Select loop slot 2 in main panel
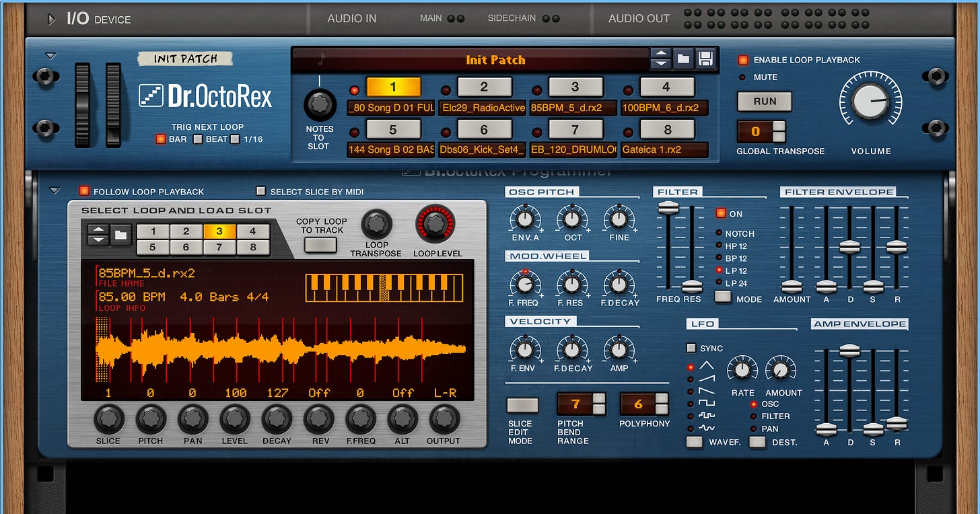 (484, 87)
